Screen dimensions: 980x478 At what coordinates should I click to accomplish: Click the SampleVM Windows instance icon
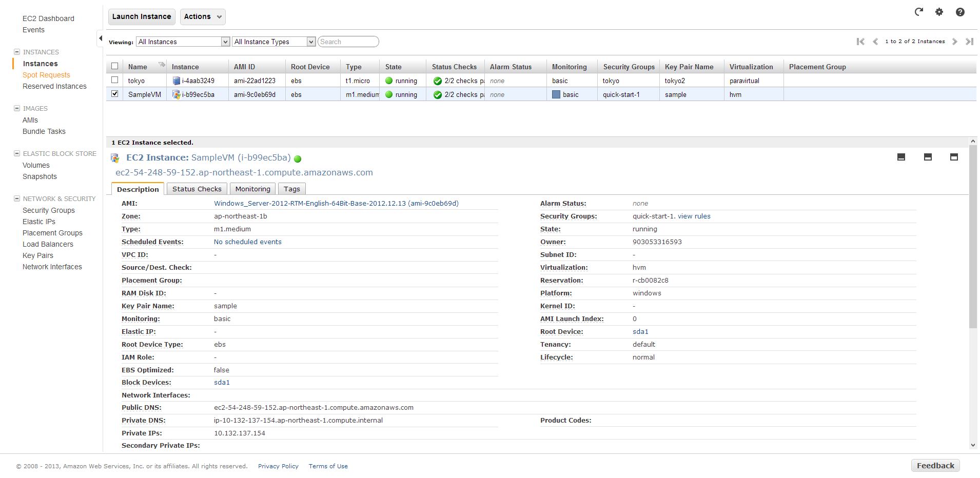click(177, 94)
